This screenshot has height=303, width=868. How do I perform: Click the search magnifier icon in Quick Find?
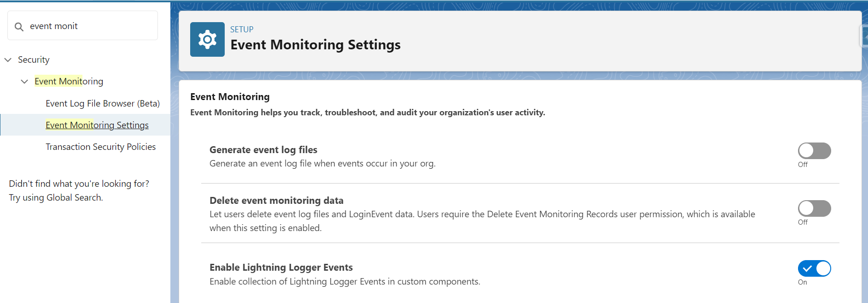pyautogui.click(x=19, y=27)
